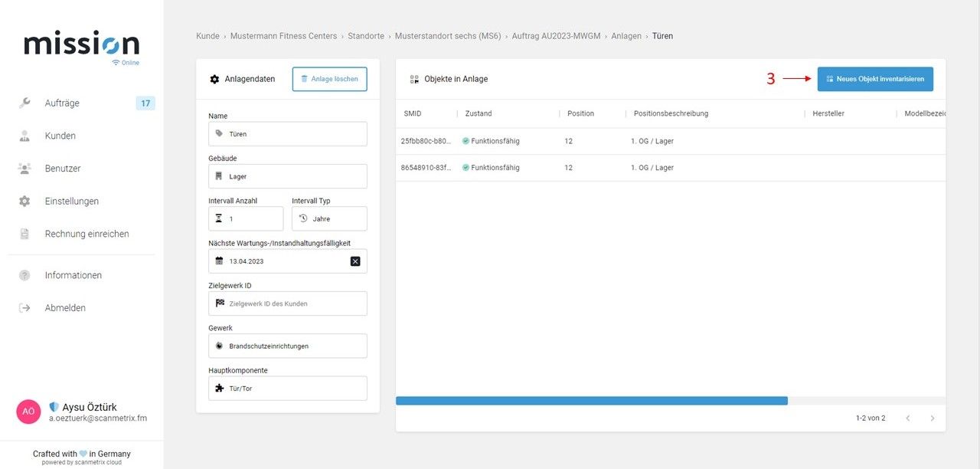This screenshot has height=469, width=980.
Task: Click the shield icon next to Aysu Öztürk
Action: pyautogui.click(x=54, y=407)
